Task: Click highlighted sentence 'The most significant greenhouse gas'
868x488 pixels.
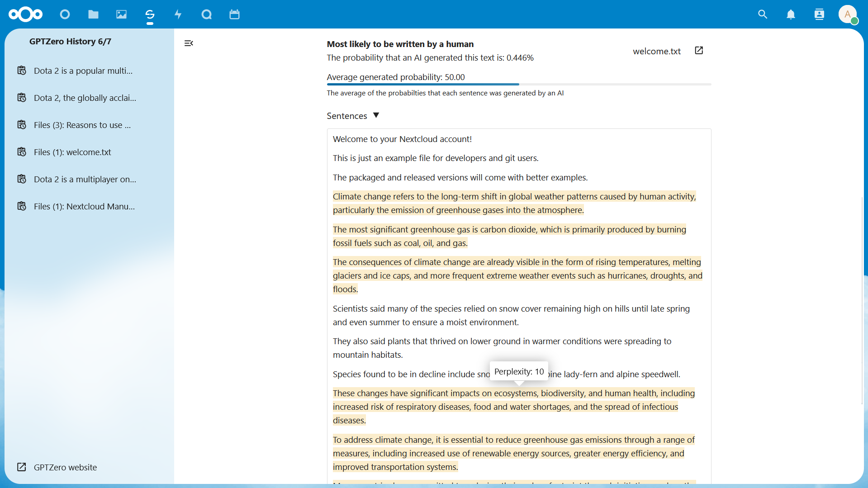Action: [509, 236]
